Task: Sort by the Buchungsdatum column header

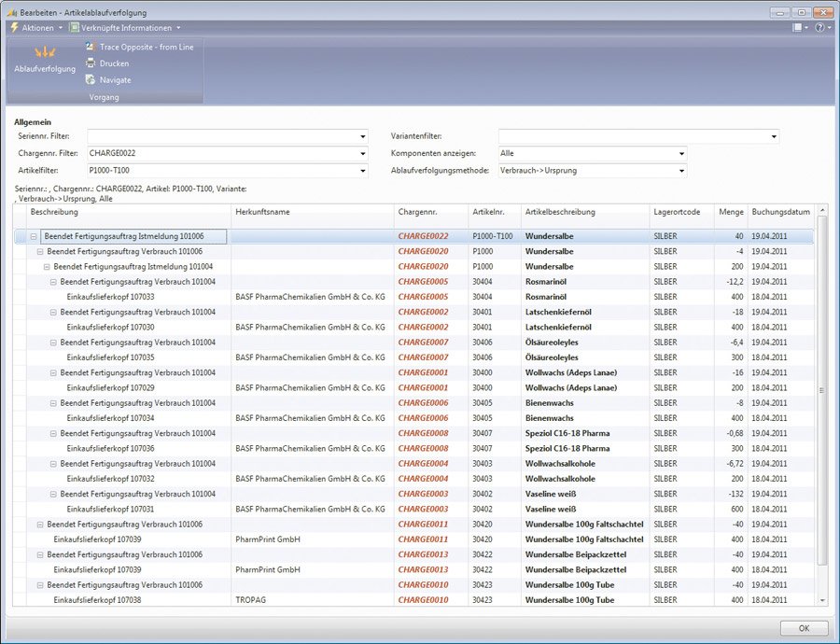Action: (780, 212)
